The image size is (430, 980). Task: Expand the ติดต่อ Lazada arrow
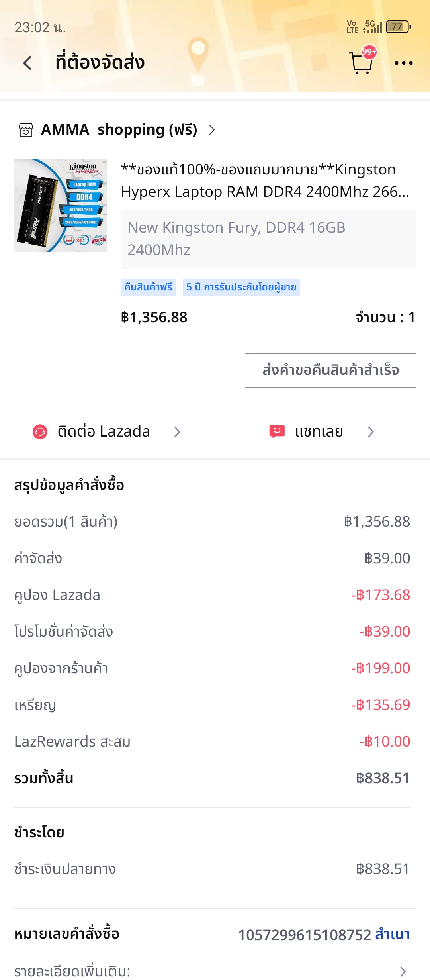[x=177, y=432]
